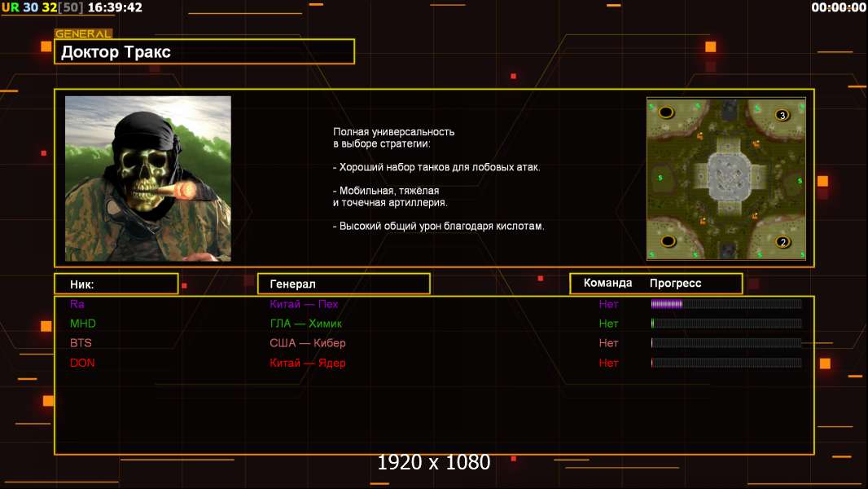
Task: Click the empty bottom-left start slot on minimap
Action: [669, 241]
